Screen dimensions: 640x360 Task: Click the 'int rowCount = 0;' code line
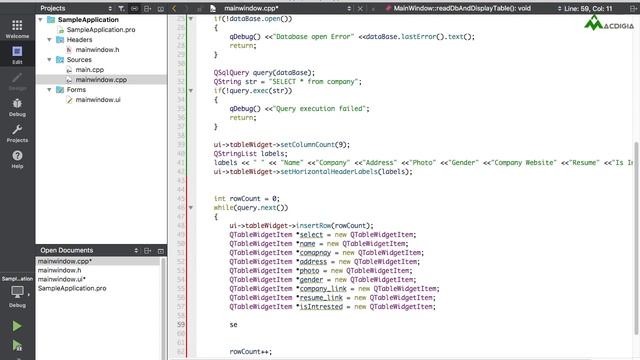coord(247,198)
